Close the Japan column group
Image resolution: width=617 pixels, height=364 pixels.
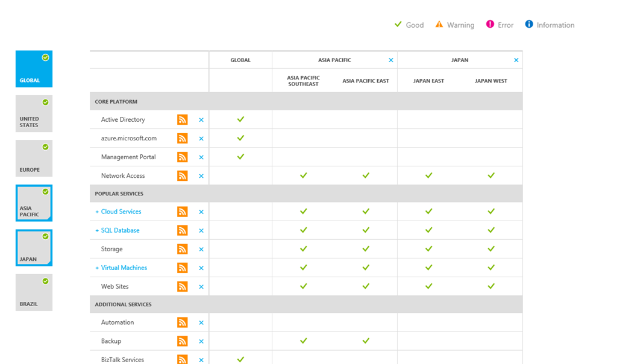[516, 60]
